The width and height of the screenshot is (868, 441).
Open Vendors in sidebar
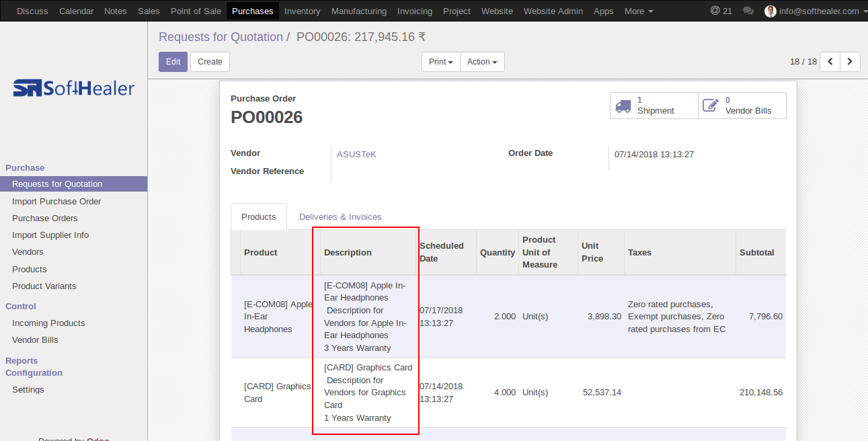28,251
